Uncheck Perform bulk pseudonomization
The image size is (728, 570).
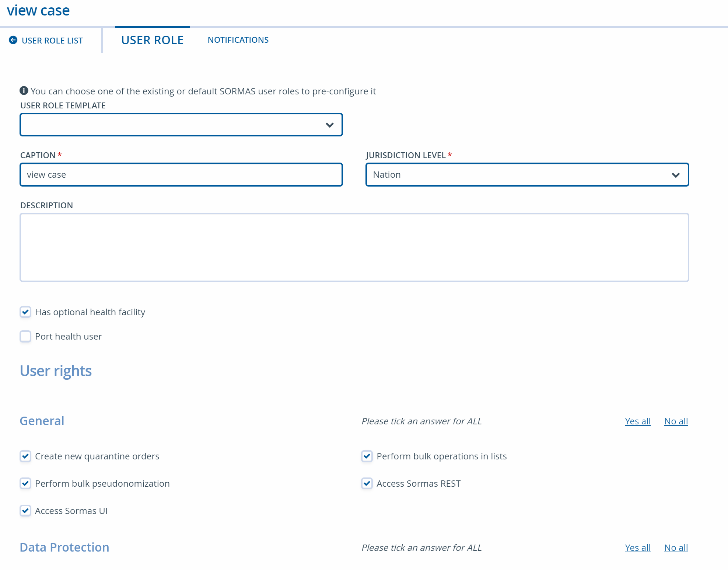point(25,484)
